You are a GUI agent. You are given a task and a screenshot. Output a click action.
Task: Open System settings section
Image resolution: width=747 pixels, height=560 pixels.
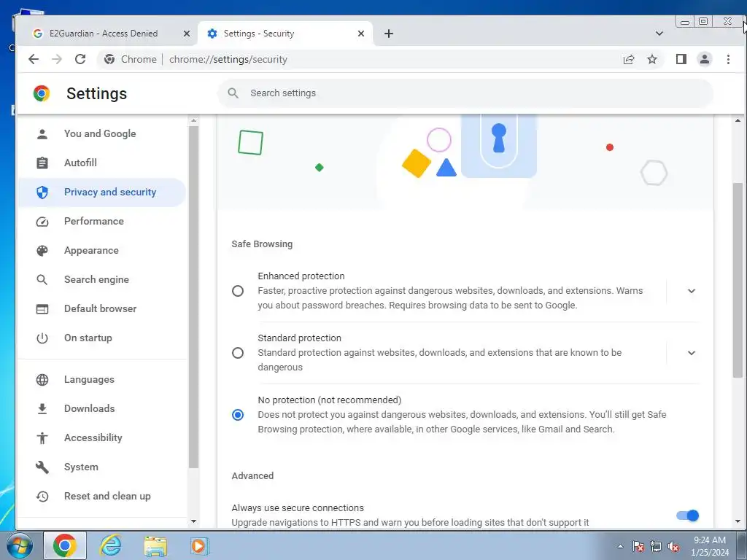click(101, 467)
